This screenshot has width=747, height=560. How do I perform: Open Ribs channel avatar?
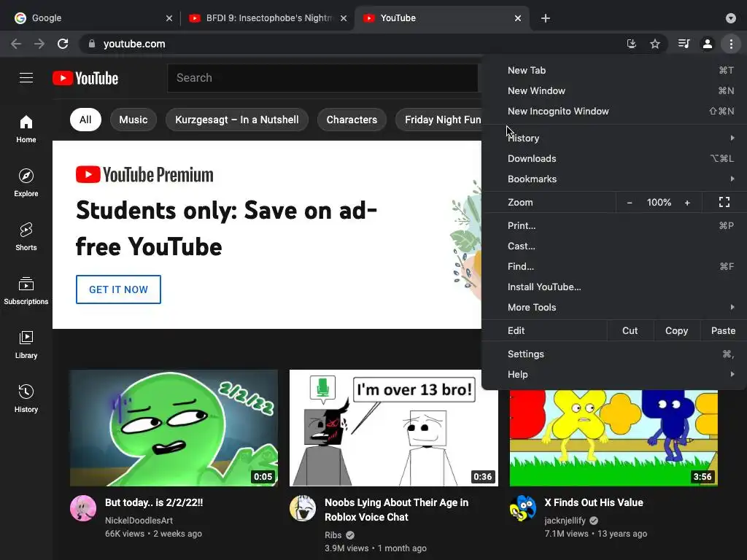point(303,508)
